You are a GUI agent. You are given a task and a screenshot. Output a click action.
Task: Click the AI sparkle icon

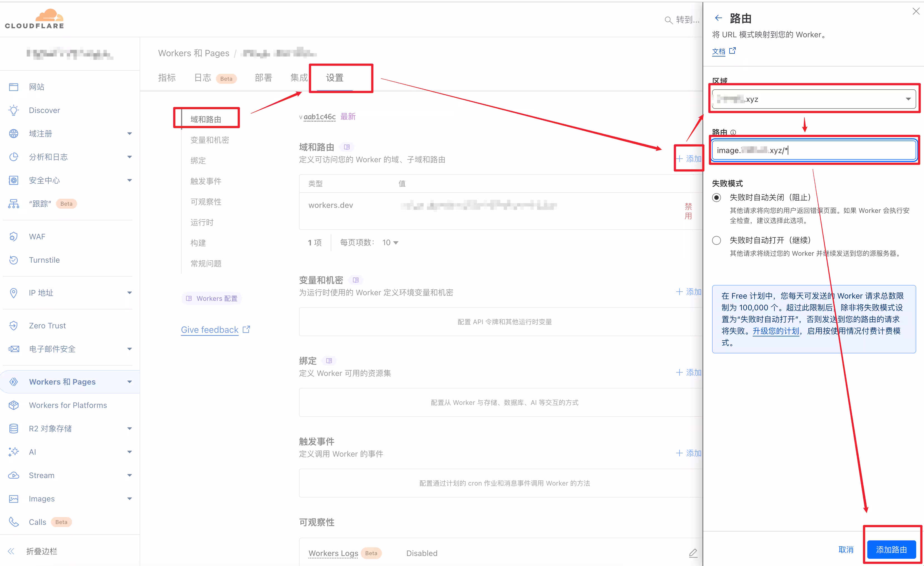(14, 452)
